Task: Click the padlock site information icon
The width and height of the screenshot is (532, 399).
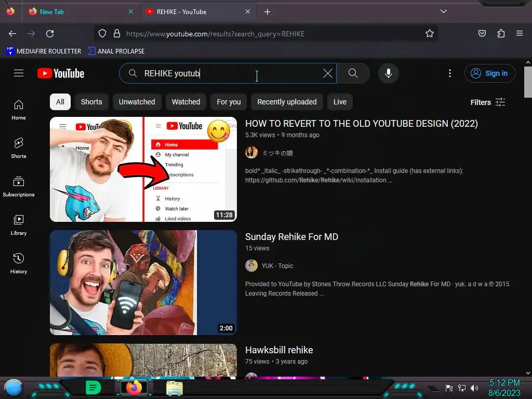Action: (x=117, y=33)
